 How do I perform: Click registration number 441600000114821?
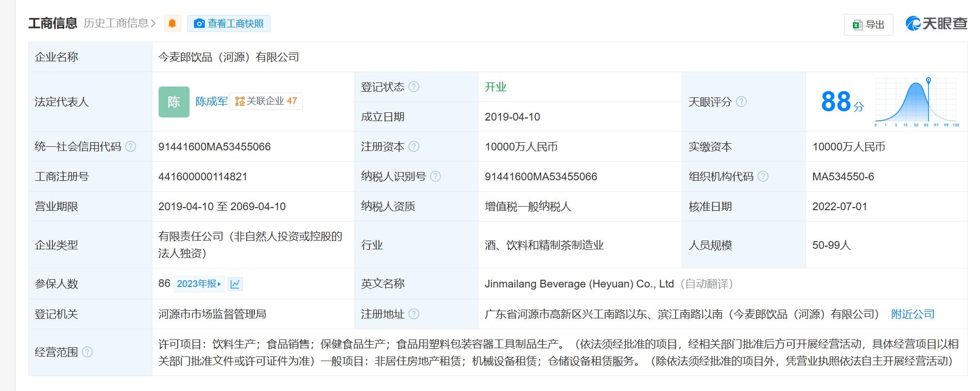[x=203, y=177]
